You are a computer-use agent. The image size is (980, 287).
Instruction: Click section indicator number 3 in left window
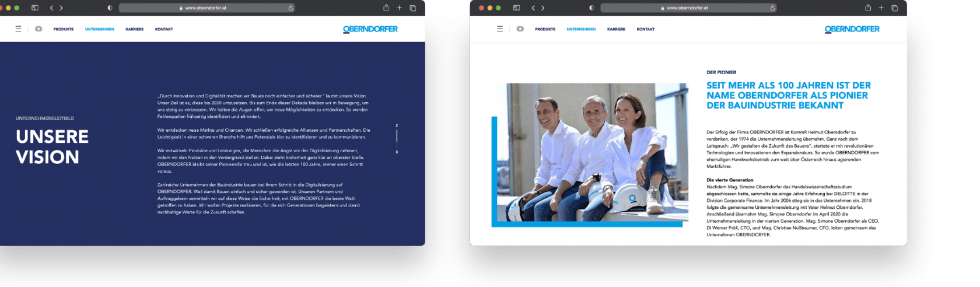[397, 152]
